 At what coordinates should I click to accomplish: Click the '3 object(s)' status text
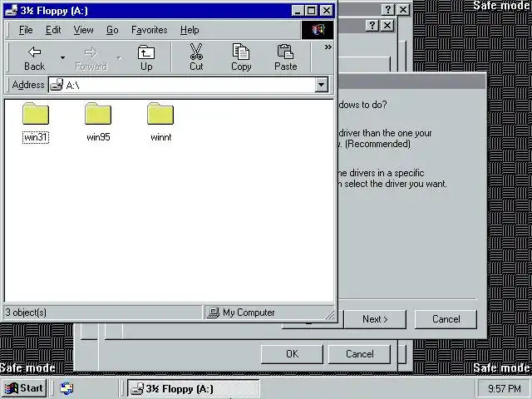click(x=26, y=313)
